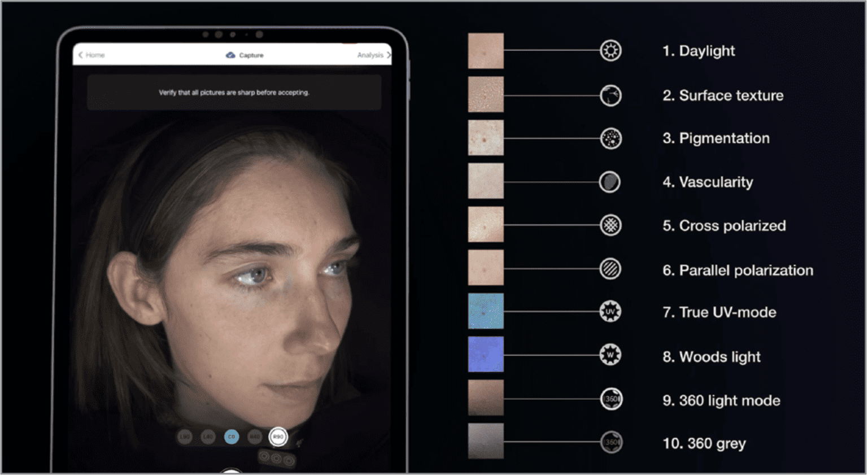The image size is (868, 476).
Task: Click the '2. Surface texture' label
Action: (x=723, y=95)
